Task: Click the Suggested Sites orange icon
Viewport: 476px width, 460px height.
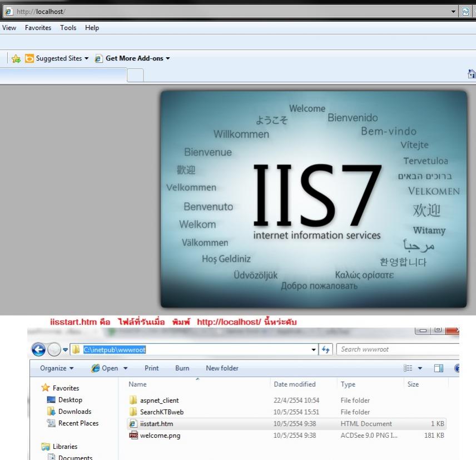Action: tap(29, 58)
